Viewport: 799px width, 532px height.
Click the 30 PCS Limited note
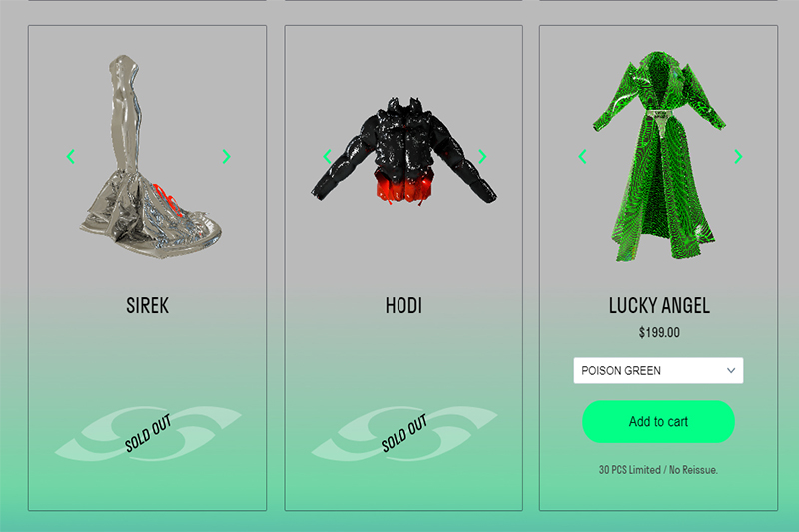658,470
